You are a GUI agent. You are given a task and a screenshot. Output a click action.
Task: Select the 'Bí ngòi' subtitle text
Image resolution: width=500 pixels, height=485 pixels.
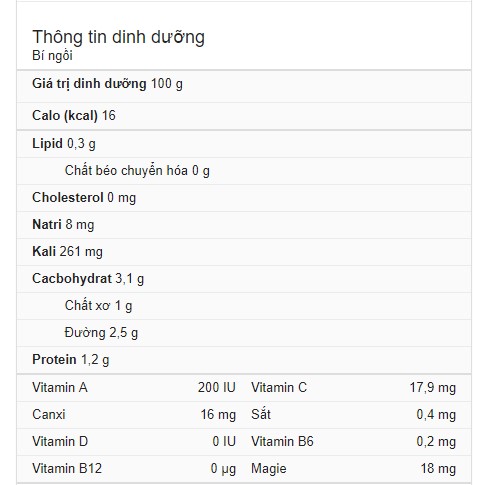tap(52, 56)
